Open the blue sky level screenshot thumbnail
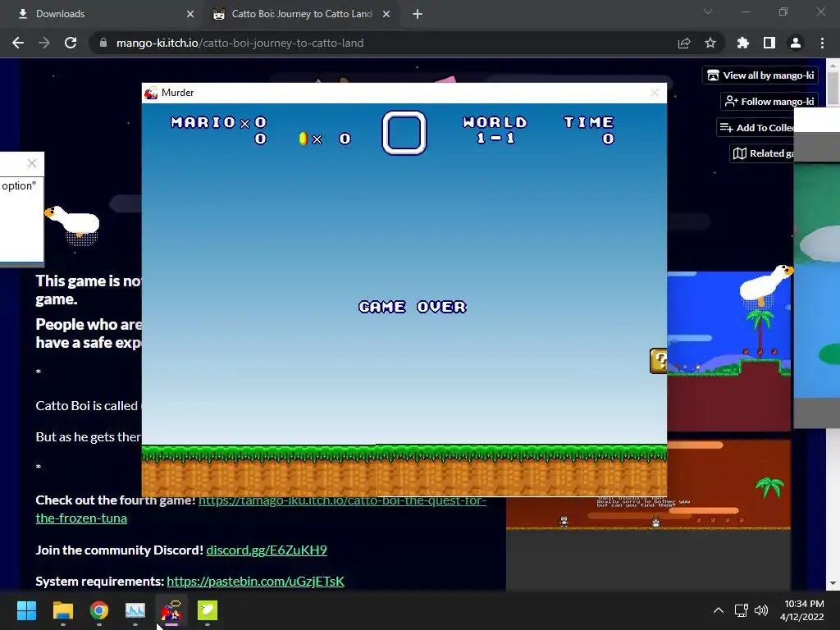Image resolution: width=840 pixels, height=630 pixels. point(728,351)
